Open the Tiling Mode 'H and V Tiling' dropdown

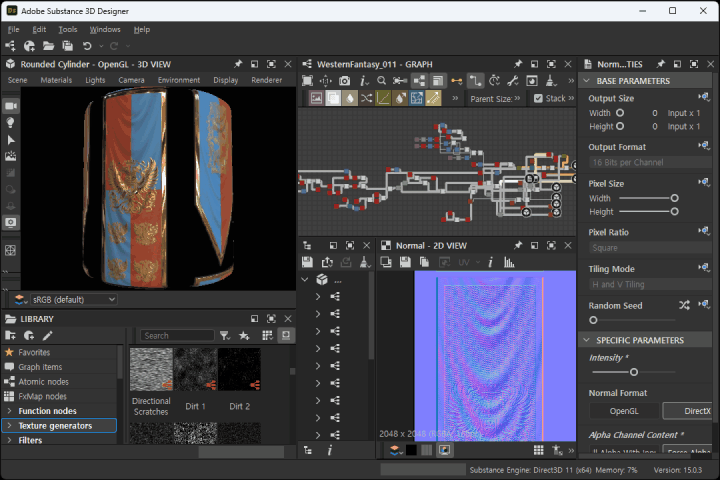pos(650,284)
